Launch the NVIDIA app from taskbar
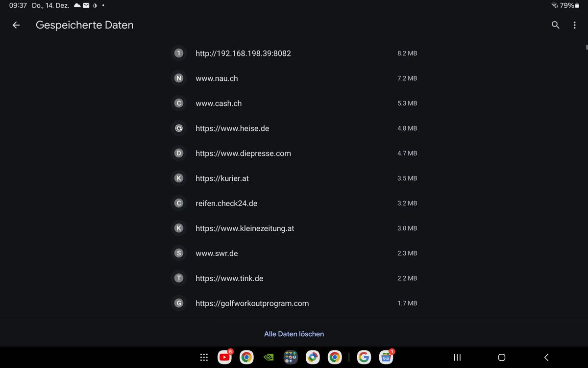This screenshot has height=368, width=588. pos(269,357)
